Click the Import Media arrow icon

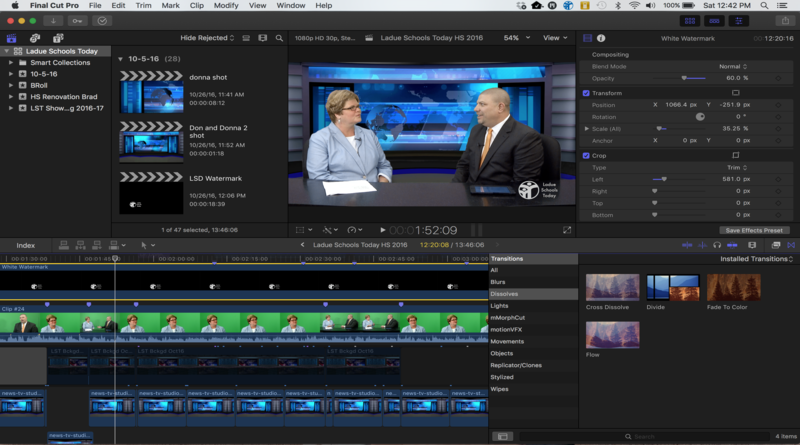coord(53,21)
